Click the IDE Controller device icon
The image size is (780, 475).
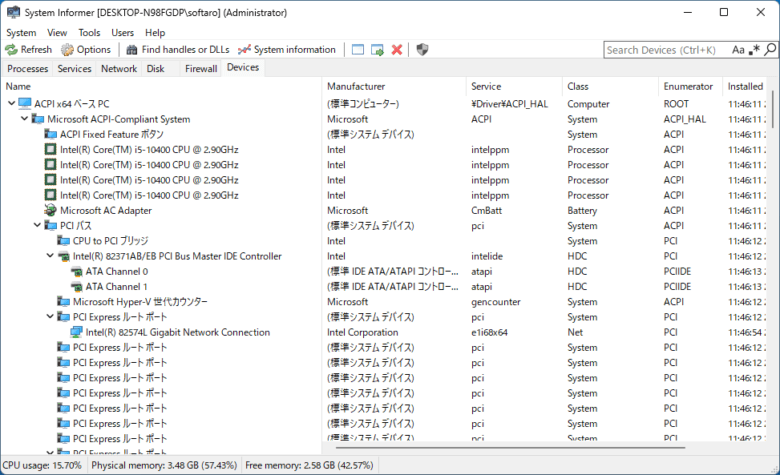[x=63, y=256]
